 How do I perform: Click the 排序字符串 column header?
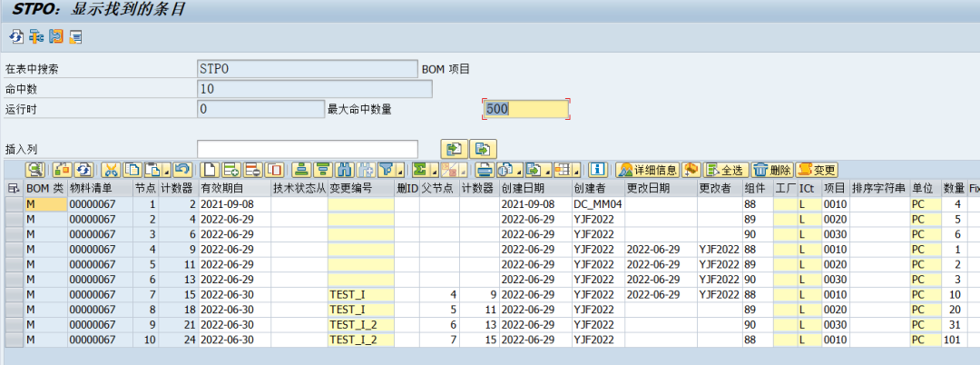pos(878,188)
